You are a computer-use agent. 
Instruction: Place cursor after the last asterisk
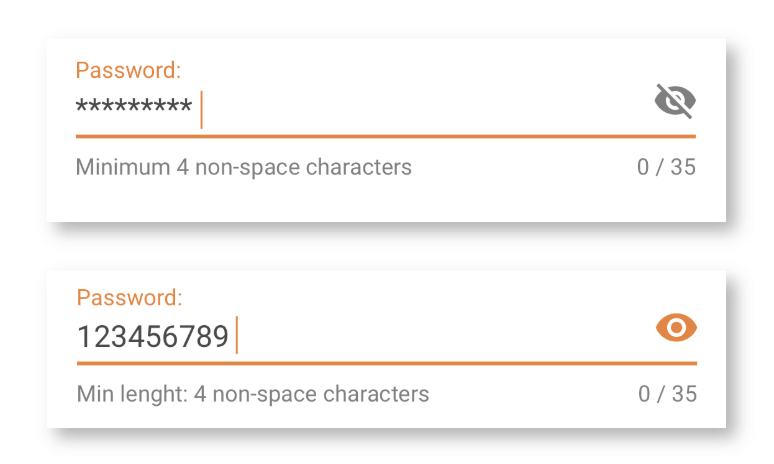pyautogui.click(x=194, y=108)
